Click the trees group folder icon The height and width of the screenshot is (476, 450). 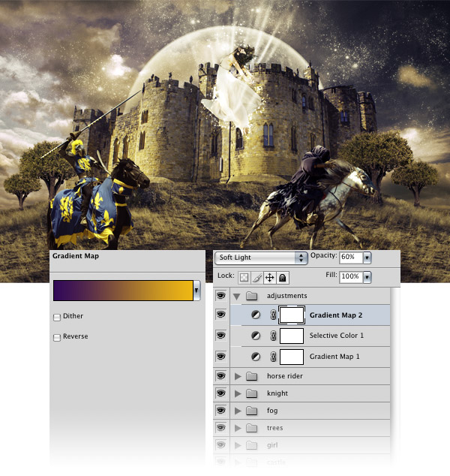point(252,428)
